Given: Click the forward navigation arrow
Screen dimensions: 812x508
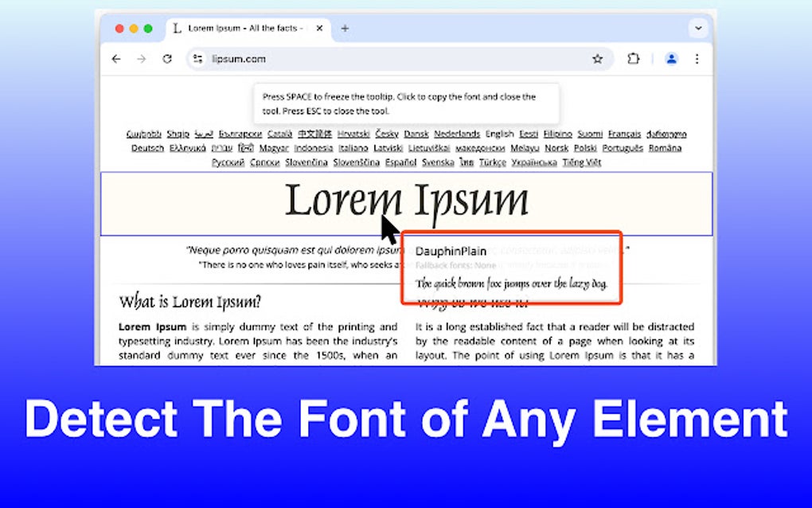Looking at the screenshot, I should (142, 59).
